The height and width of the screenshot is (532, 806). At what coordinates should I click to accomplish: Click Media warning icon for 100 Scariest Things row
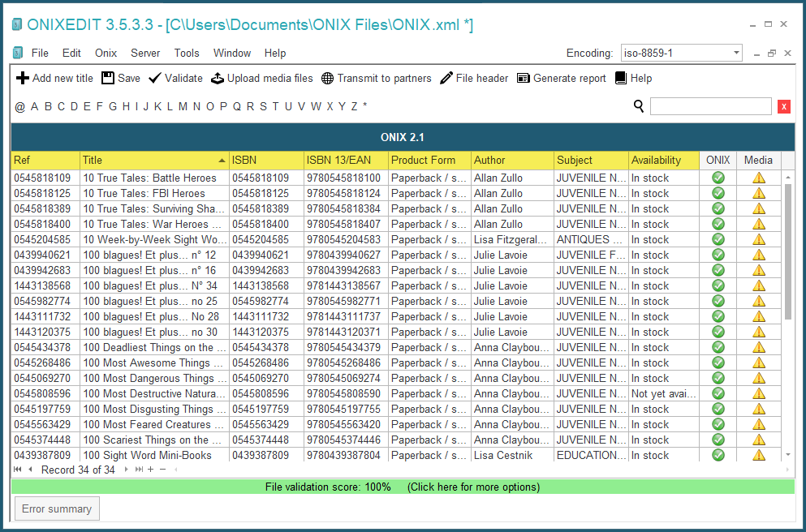click(759, 440)
